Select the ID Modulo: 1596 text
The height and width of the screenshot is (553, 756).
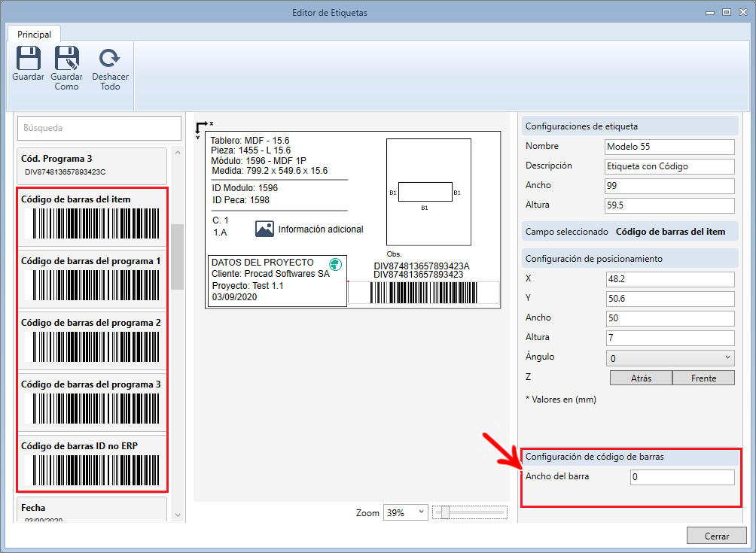click(245, 188)
